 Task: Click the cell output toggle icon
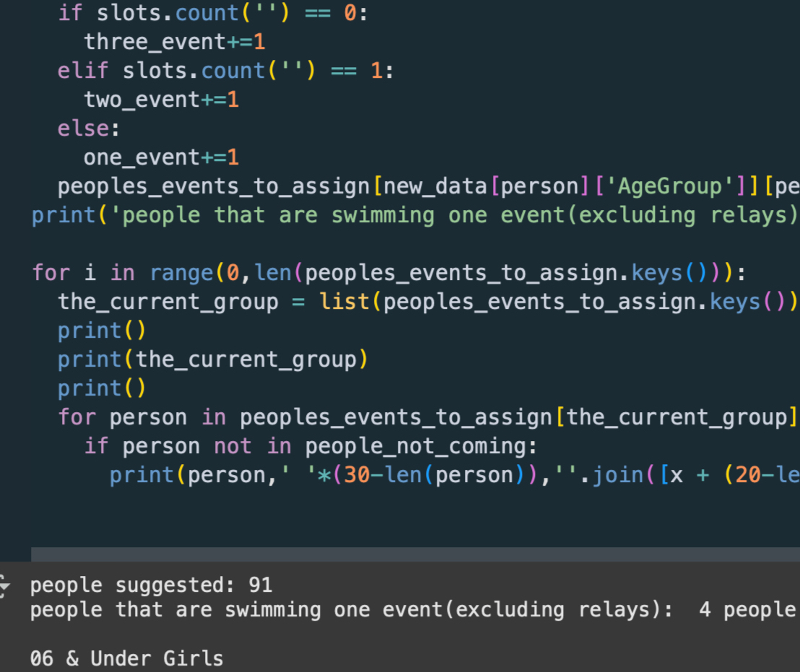pyautogui.click(x=4, y=585)
